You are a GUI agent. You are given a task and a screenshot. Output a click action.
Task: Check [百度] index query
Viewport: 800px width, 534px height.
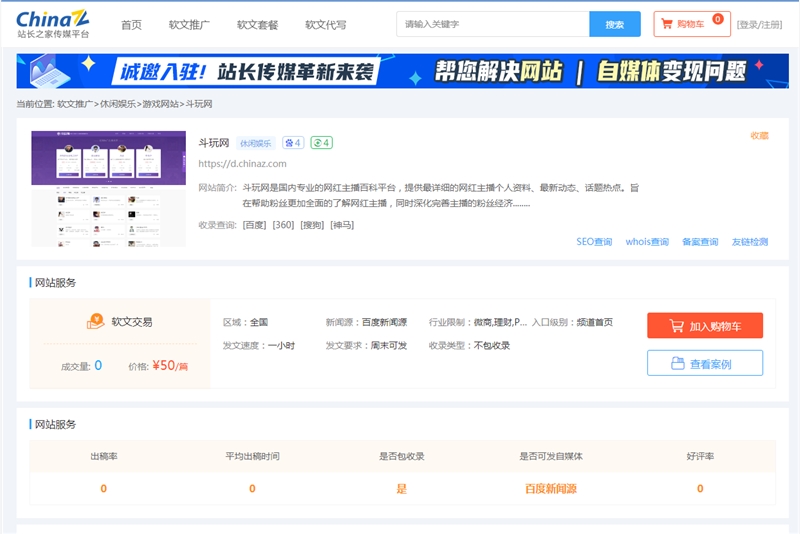point(254,225)
